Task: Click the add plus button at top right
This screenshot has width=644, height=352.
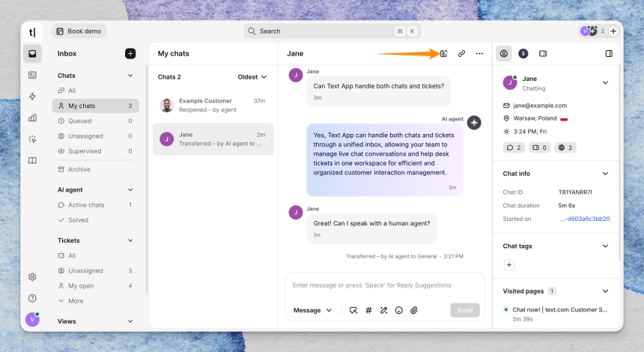Action: (613, 31)
